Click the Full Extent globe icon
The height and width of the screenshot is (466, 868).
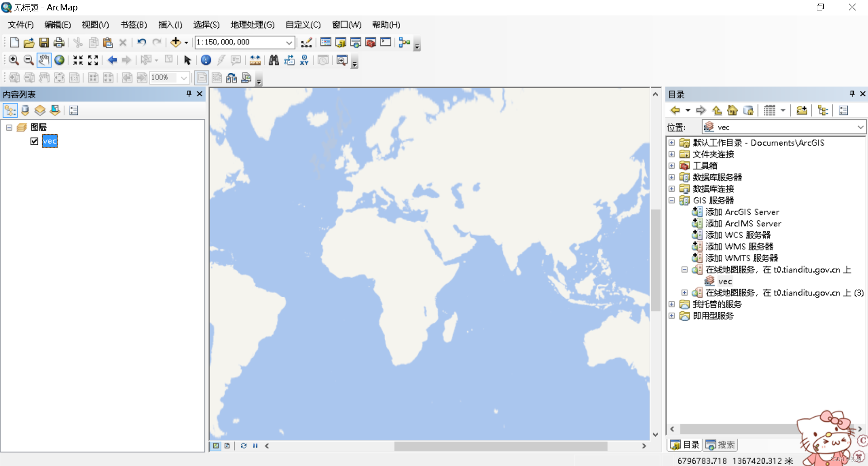59,60
